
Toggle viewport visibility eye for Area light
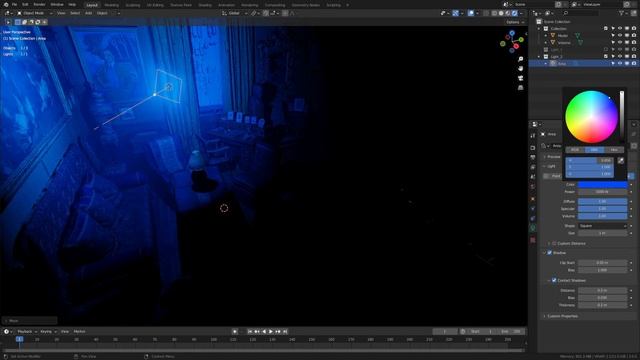[x=620, y=64]
